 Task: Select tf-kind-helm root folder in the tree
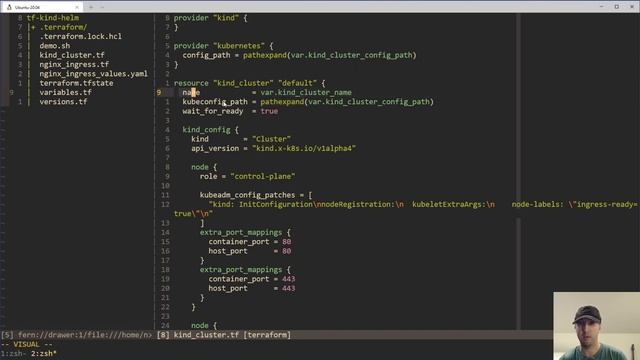click(x=53, y=18)
